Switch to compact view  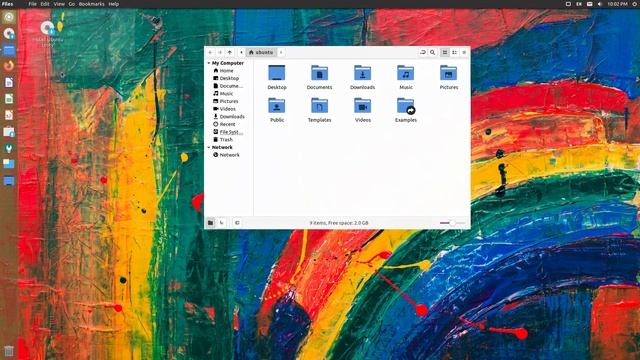point(464,52)
